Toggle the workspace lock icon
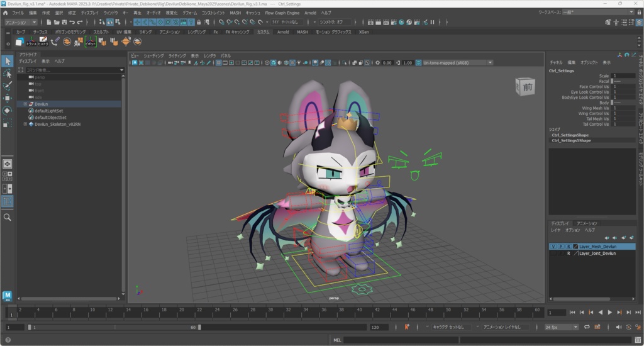 [x=639, y=13]
